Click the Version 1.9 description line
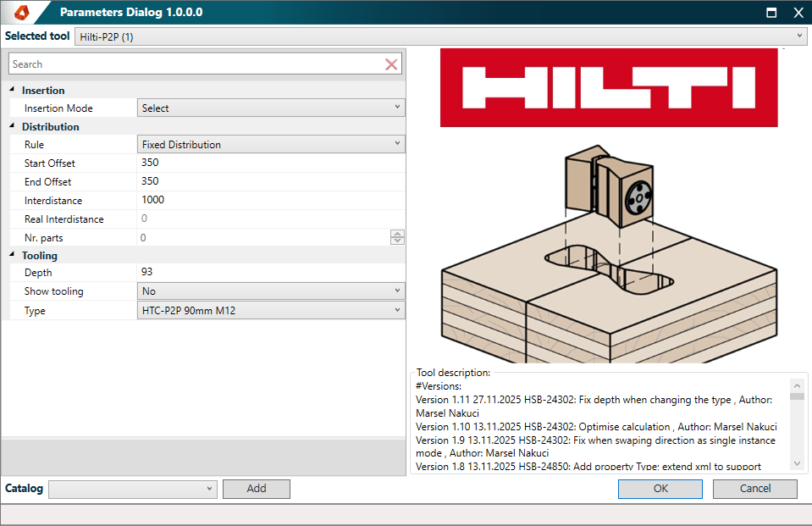The height and width of the screenshot is (526, 812). click(595, 446)
